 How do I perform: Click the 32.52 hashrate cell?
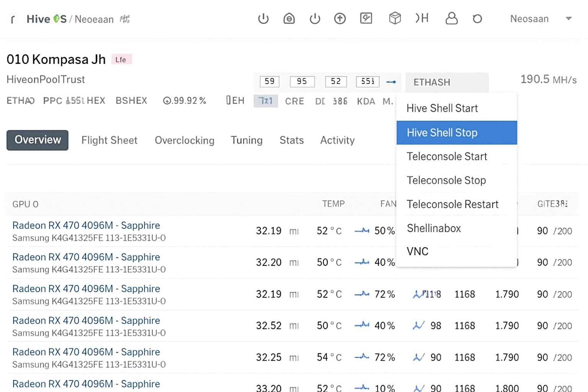269,325
